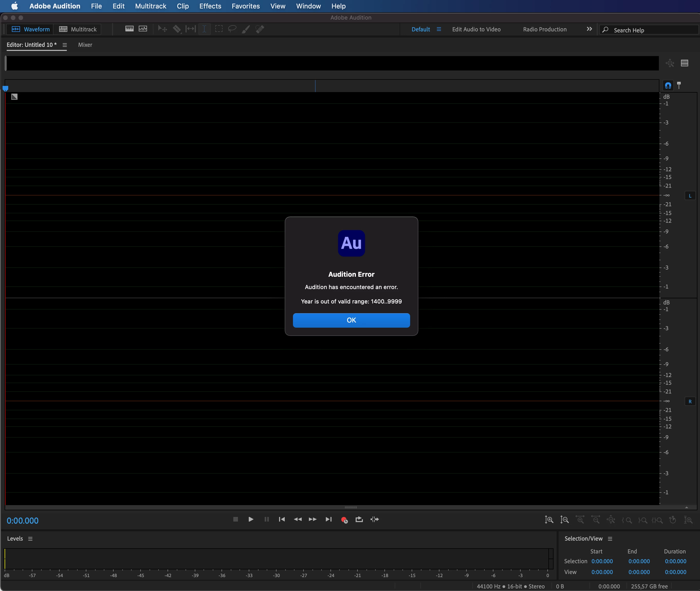Open the Levels panel menu

click(x=31, y=539)
